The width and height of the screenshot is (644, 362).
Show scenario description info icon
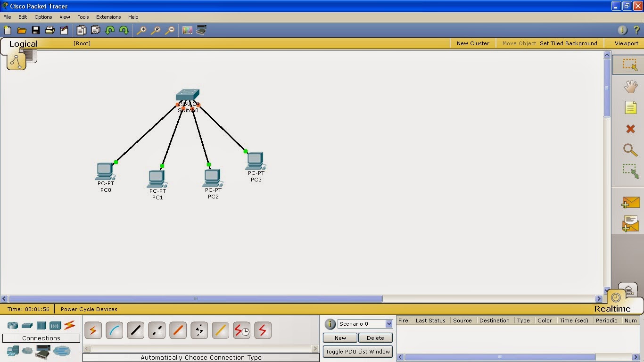pyautogui.click(x=330, y=324)
